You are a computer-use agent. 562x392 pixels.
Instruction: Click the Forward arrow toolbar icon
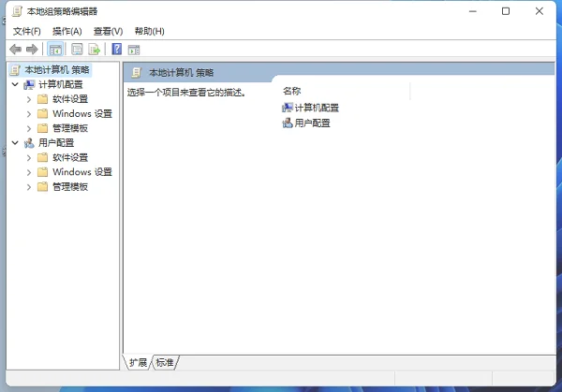click(32, 49)
